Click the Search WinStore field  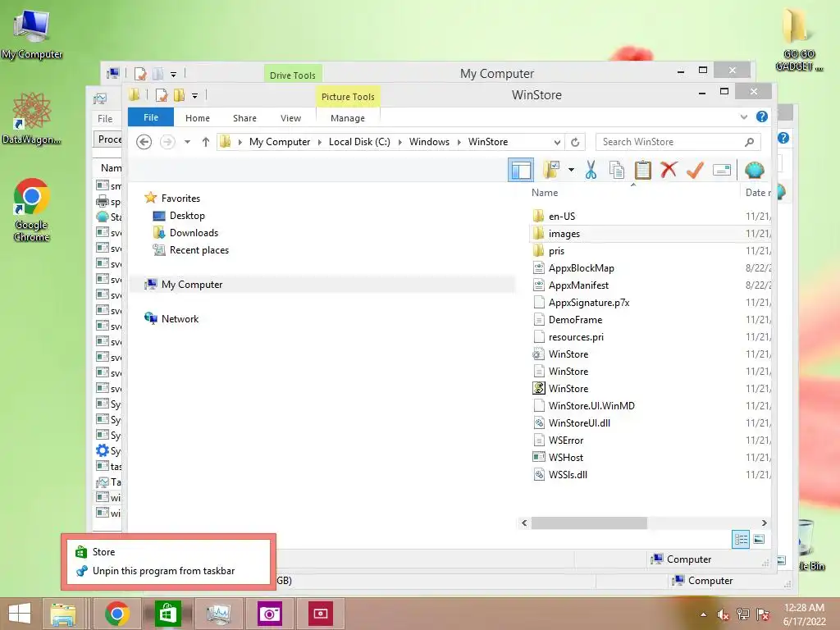pyautogui.click(x=678, y=142)
